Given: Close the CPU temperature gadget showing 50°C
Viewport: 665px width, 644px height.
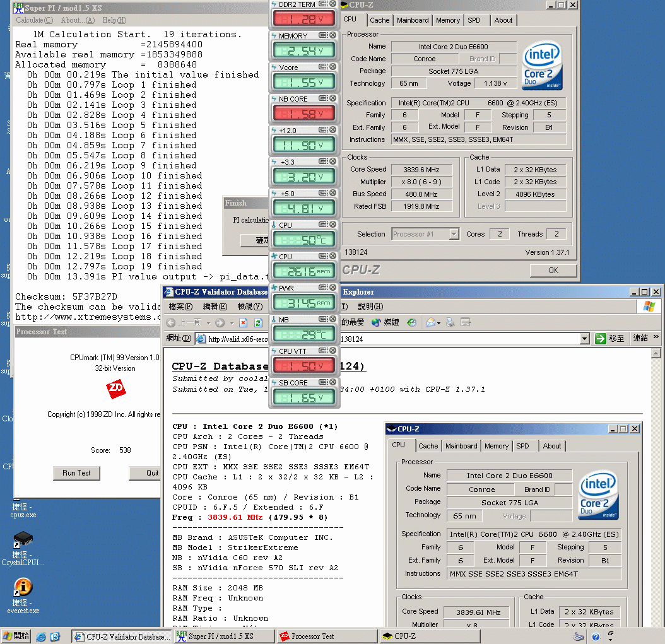Looking at the screenshot, I should 333,225.
